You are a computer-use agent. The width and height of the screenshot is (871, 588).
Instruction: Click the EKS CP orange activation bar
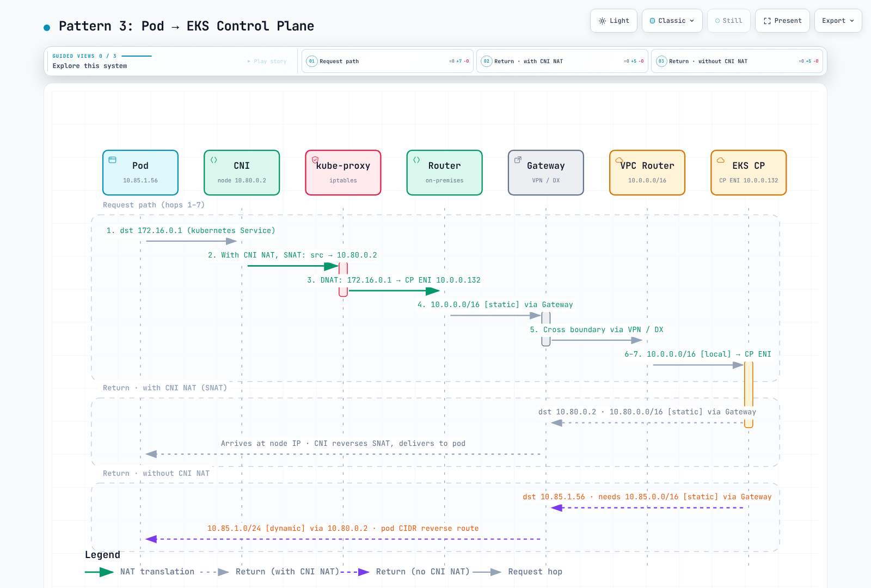749,395
